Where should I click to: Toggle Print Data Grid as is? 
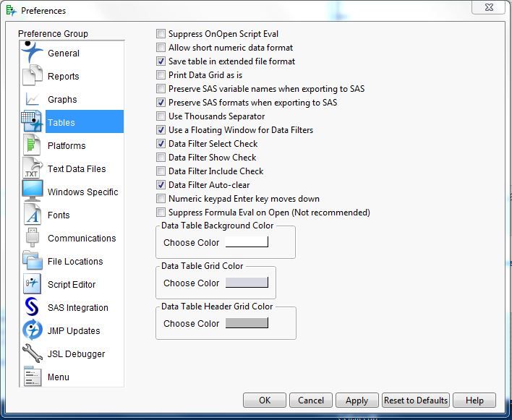[x=161, y=74]
